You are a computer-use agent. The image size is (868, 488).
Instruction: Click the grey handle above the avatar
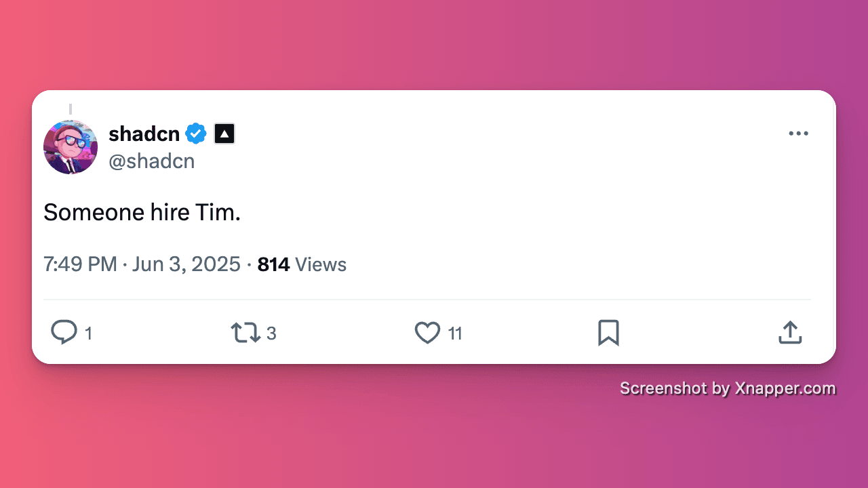coord(71,108)
